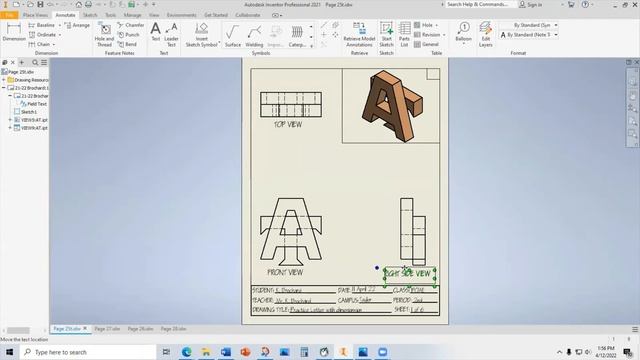Add a Chamfer note

point(131,25)
